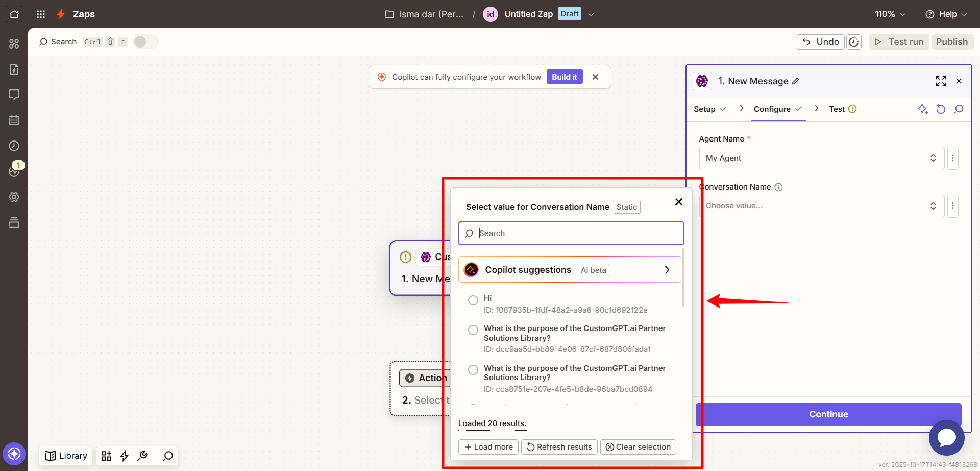Open the Conversation Name Choose value dropdown
Screen dimensions: 980x471
821,206
